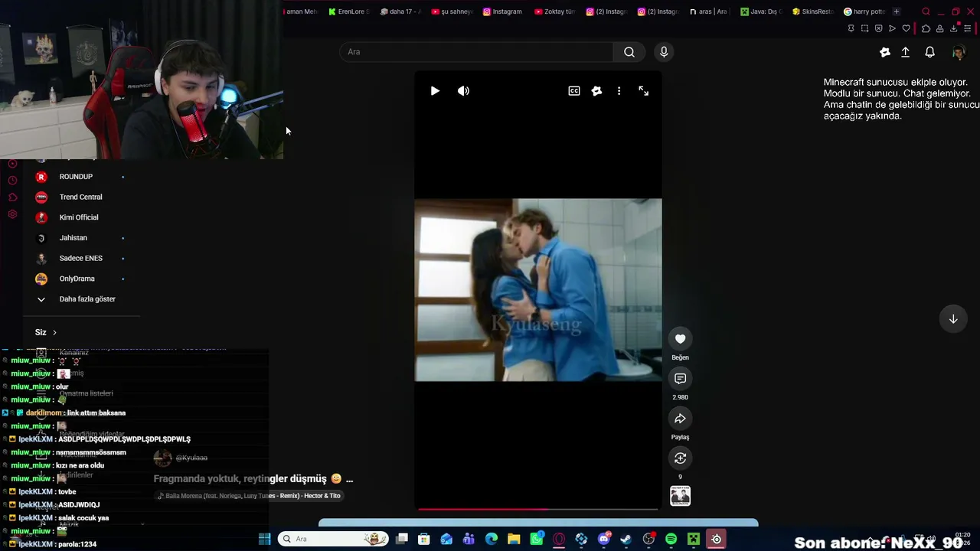Image resolution: width=980 pixels, height=551 pixels.
Task: Expand subscriptions with Daha fazla göster
Action: [80, 299]
